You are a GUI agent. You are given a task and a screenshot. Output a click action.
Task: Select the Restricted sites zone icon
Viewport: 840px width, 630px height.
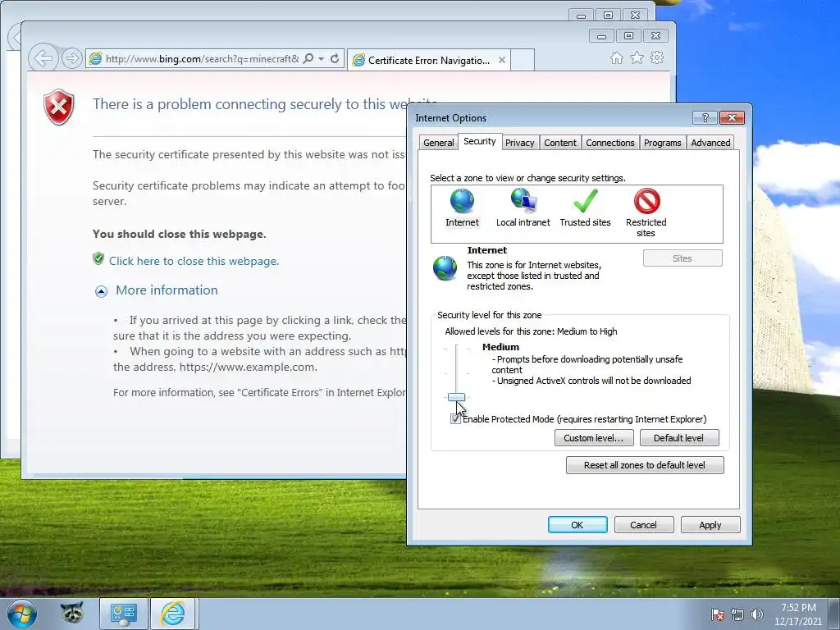click(646, 202)
